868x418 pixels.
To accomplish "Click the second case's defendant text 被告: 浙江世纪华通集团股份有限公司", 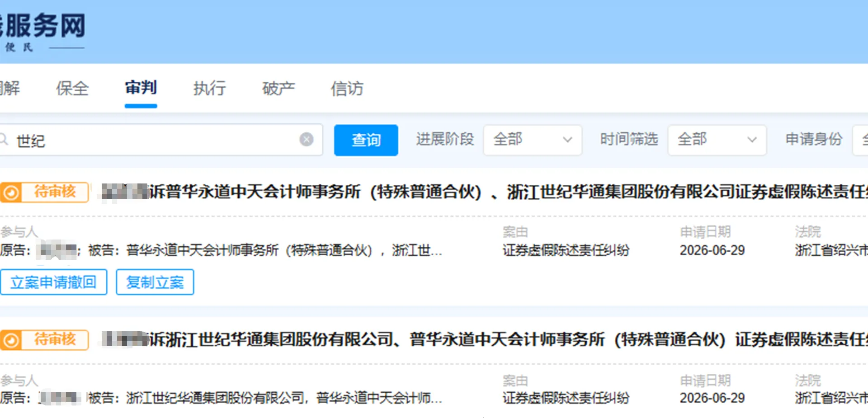I will [x=265, y=398].
